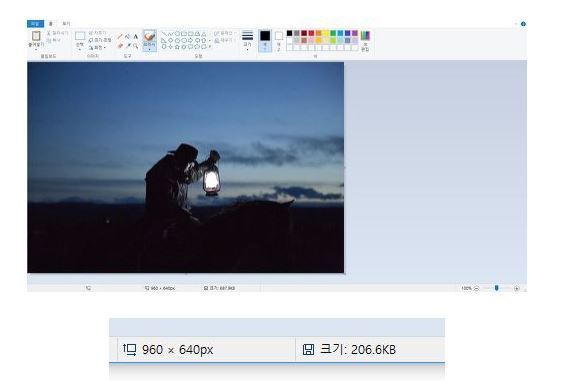
Task: Open the Resize dialog button
Action: point(100,40)
